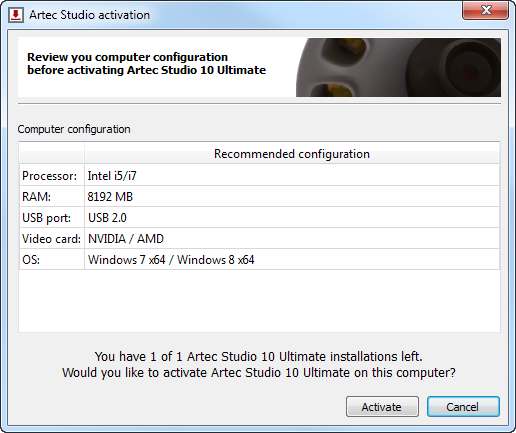This screenshot has height=433, width=516.
Task: Click the installations left message text
Action: click(x=259, y=357)
